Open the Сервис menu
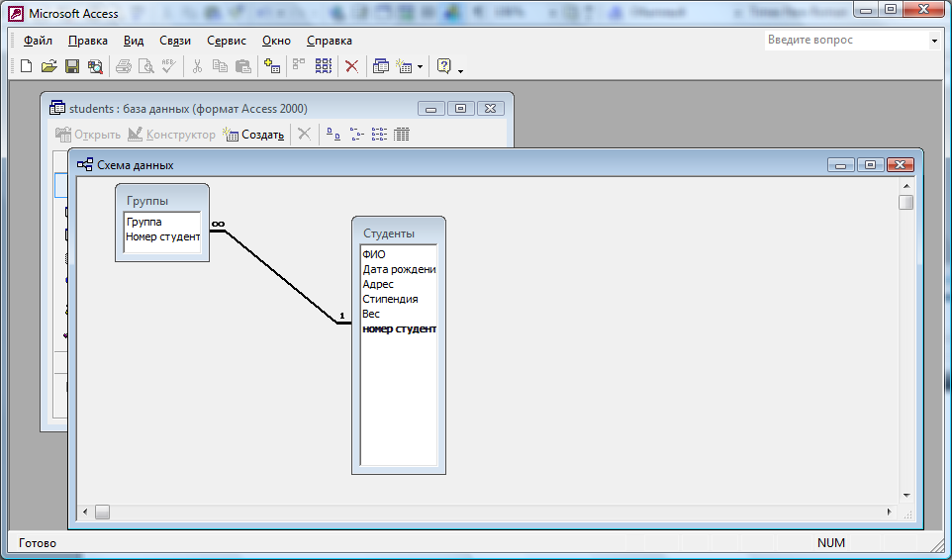952x560 pixels. [227, 41]
